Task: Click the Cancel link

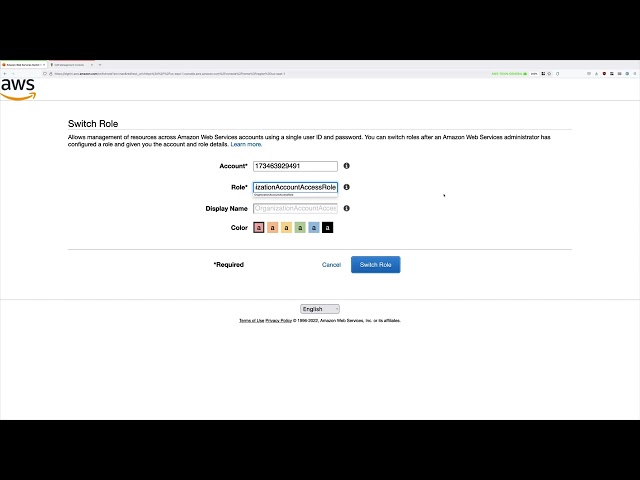Action: point(331,264)
